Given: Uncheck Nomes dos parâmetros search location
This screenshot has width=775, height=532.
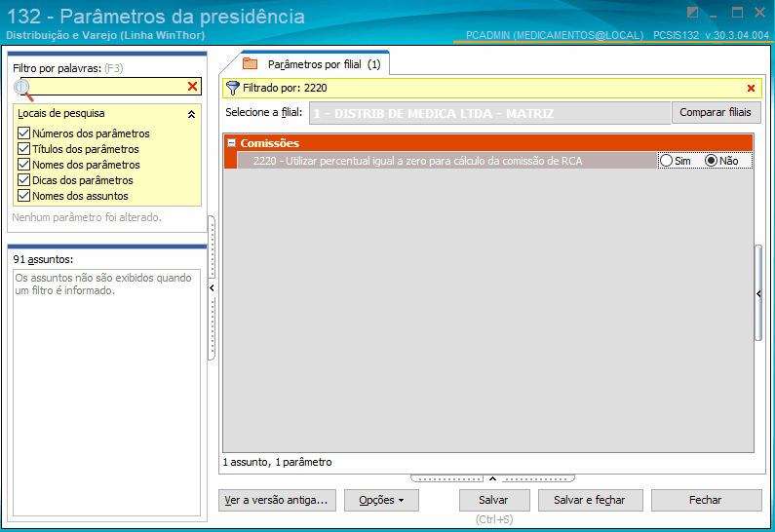Looking at the screenshot, I should pyautogui.click(x=23, y=165).
